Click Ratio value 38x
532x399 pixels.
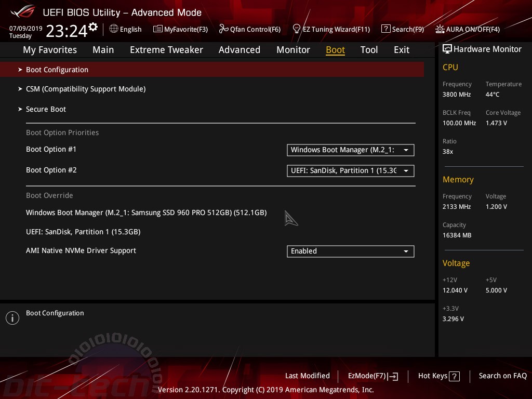pyautogui.click(x=447, y=152)
